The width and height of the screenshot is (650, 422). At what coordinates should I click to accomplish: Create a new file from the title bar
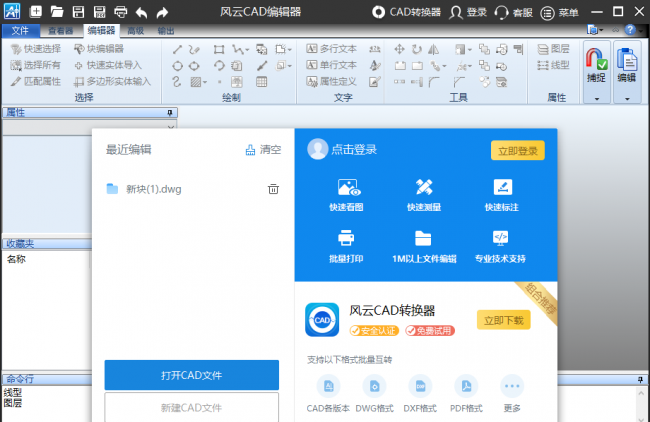point(36,12)
